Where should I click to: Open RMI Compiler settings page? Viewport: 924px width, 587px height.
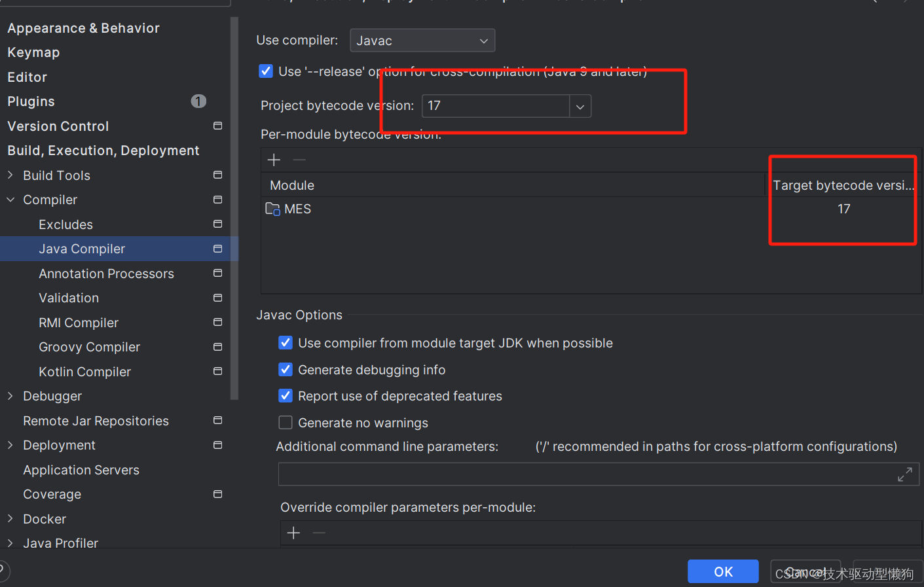pyautogui.click(x=79, y=323)
